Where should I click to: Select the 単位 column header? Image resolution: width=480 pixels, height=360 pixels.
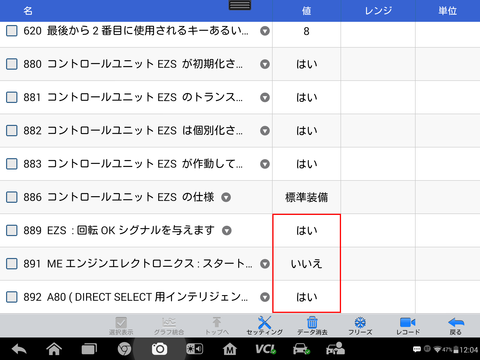448,11
